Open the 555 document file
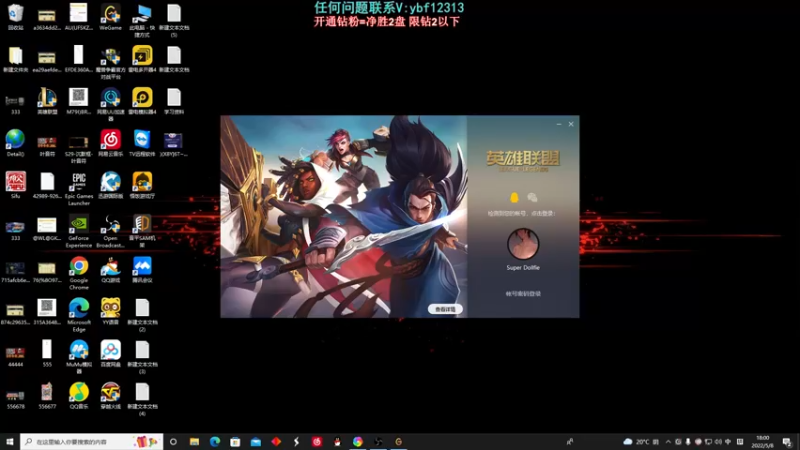The width and height of the screenshot is (800, 450). pos(47,353)
